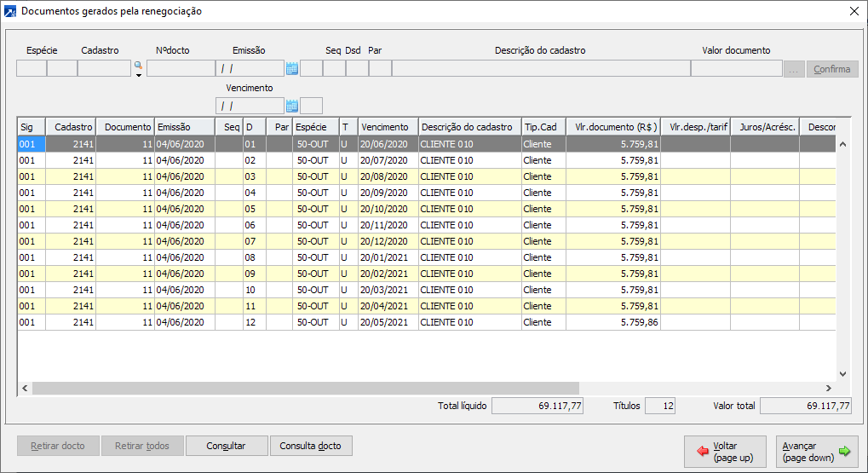Click the app icon in title bar
Image resolution: width=868 pixels, height=473 pixels.
tap(10, 11)
